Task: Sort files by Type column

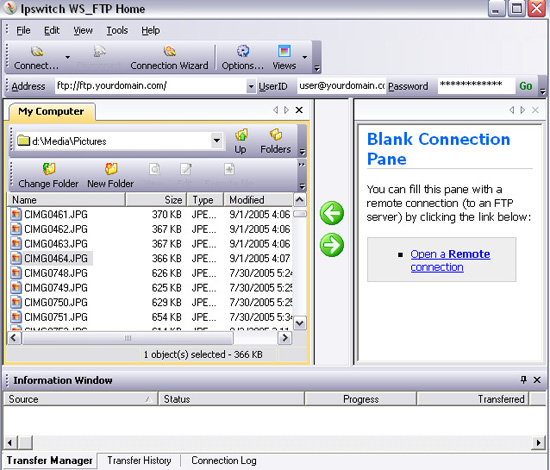Action: point(205,200)
